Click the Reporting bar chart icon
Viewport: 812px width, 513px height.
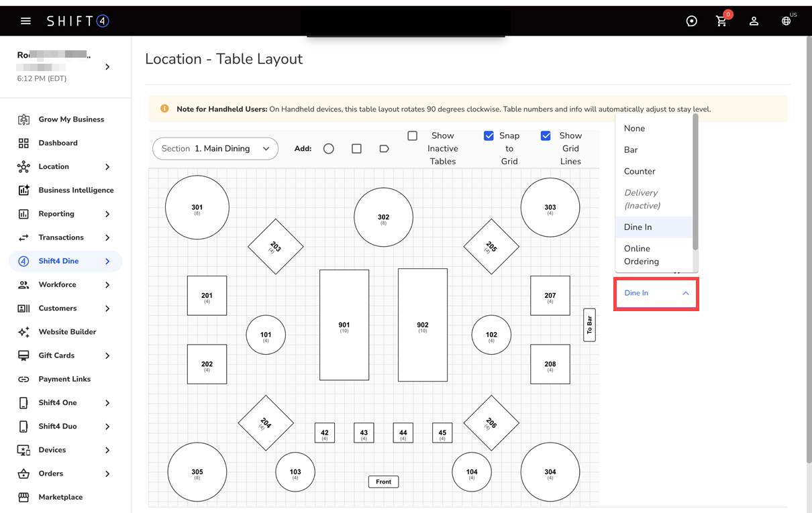23,214
